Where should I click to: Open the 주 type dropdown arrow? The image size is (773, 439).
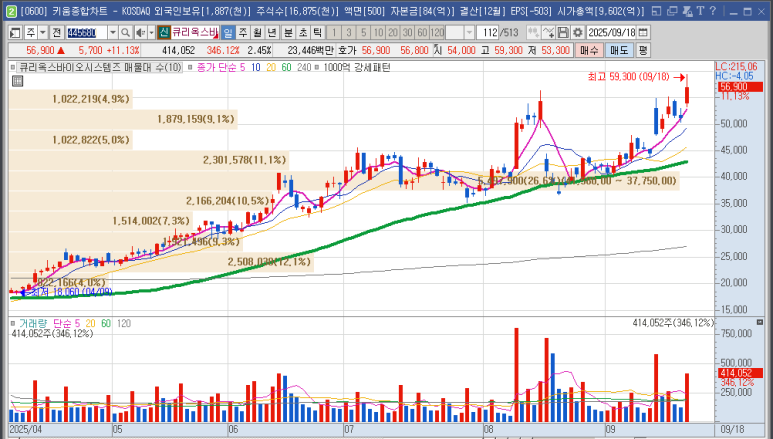click(x=42, y=32)
